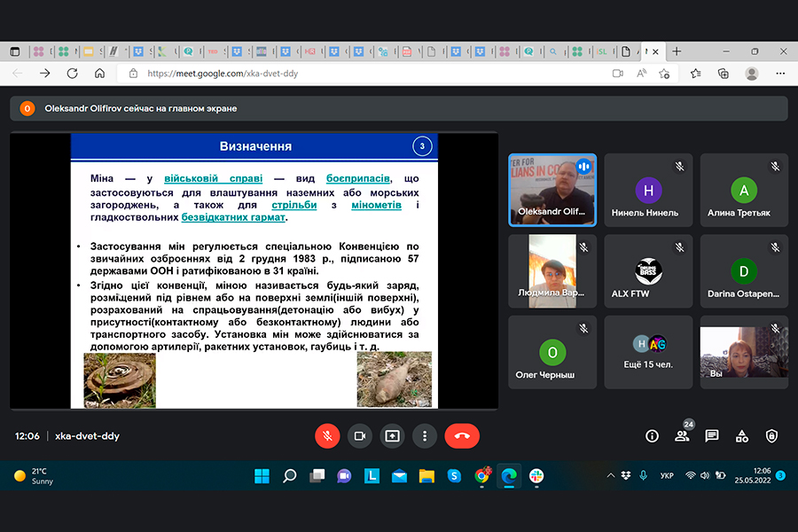Add this page to favorites star
798x532 pixels.
(664, 74)
